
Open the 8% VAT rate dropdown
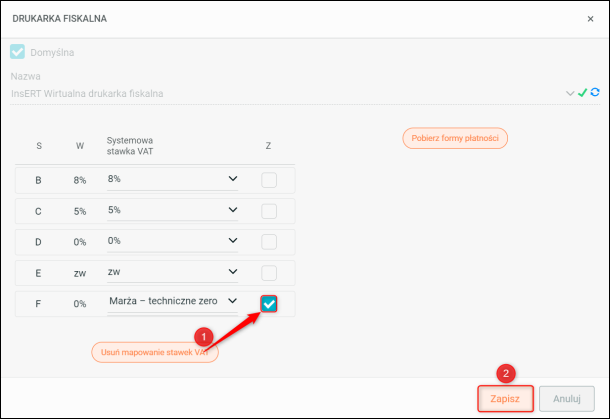point(233,180)
